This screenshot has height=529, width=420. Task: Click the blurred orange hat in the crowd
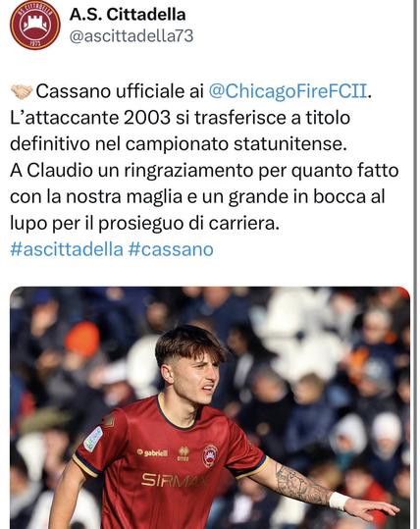point(82,339)
